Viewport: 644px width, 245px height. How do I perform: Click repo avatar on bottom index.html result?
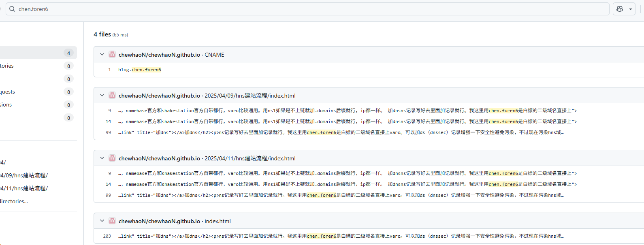pyautogui.click(x=112, y=221)
